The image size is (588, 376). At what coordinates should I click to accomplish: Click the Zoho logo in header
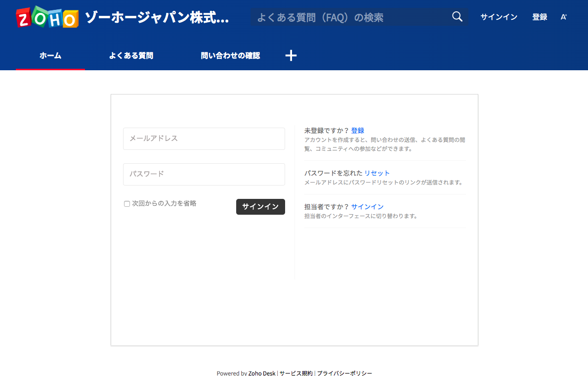coord(47,17)
